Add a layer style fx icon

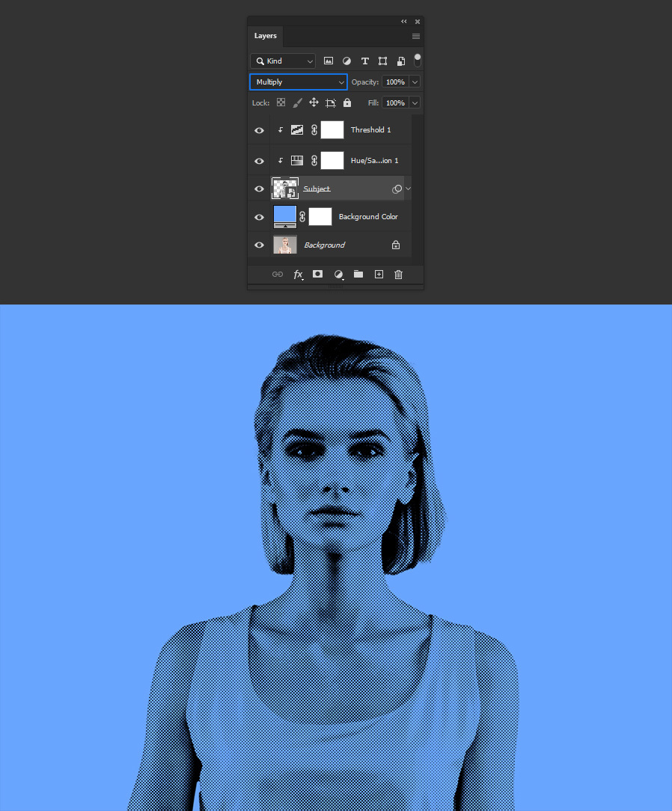(298, 275)
